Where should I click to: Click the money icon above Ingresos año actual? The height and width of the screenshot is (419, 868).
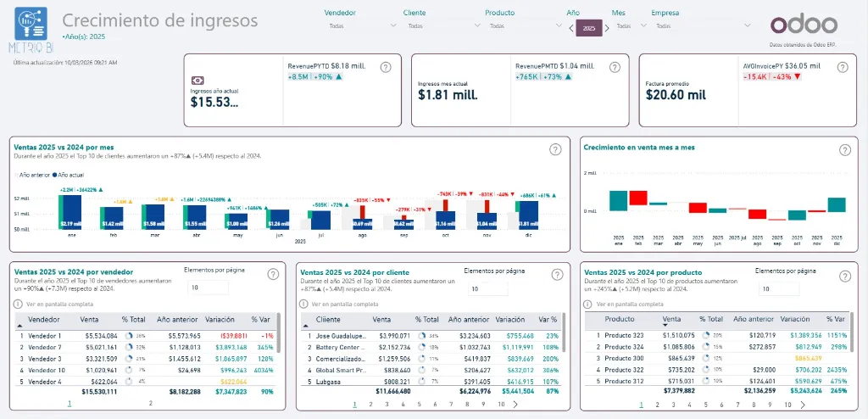click(198, 81)
